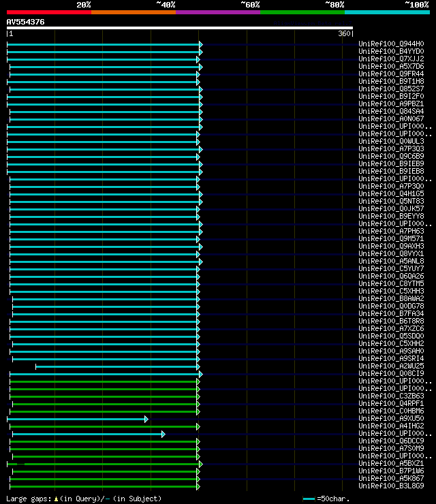436x504 pixels.
Task: Click the truncated cyan alignment bar for A9XU50
Action: pyautogui.click(x=78, y=419)
